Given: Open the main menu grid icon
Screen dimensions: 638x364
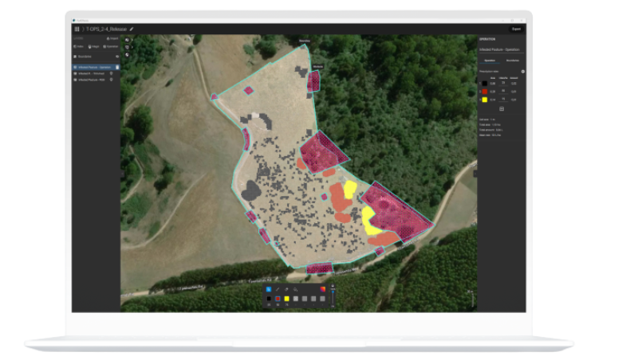Looking at the screenshot, I should 77,29.
